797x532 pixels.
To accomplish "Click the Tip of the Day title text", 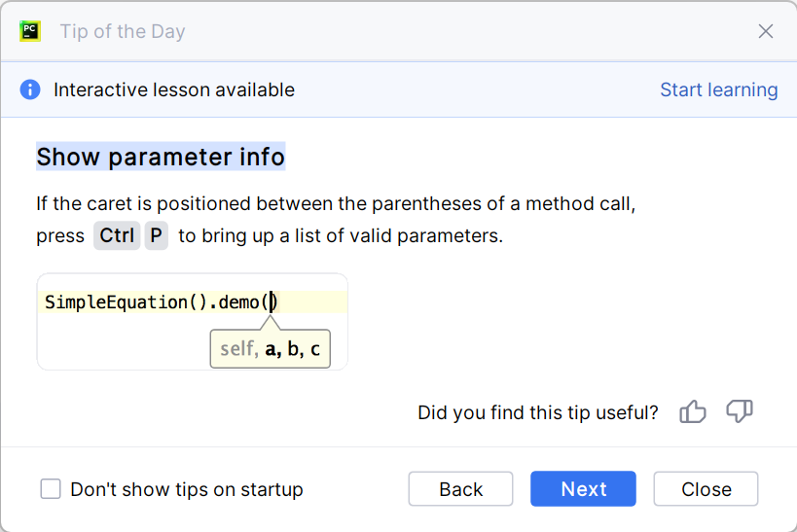I will (x=123, y=31).
